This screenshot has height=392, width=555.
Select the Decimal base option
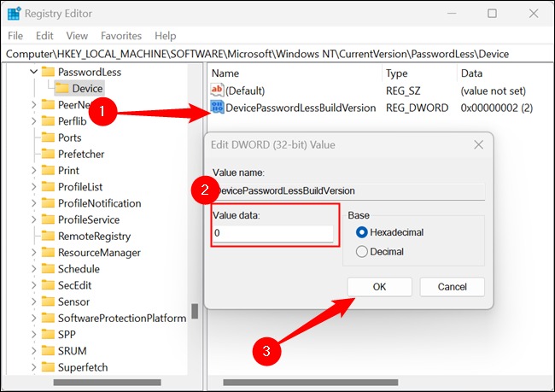pyautogui.click(x=361, y=251)
